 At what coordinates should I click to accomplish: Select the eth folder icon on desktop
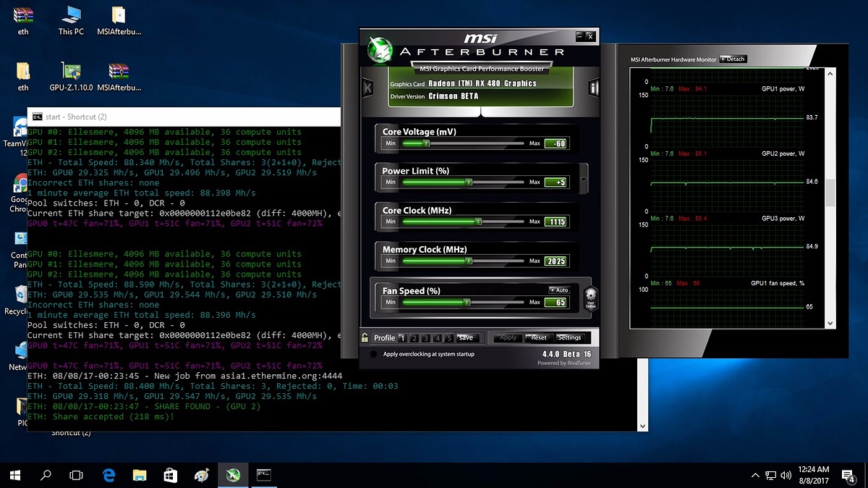[x=23, y=77]
